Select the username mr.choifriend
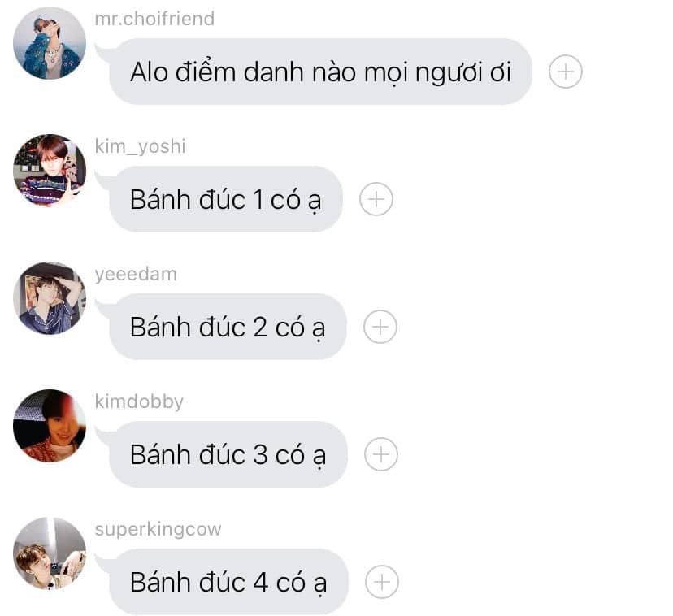This screenshot has width=673, height=616. 154,19
